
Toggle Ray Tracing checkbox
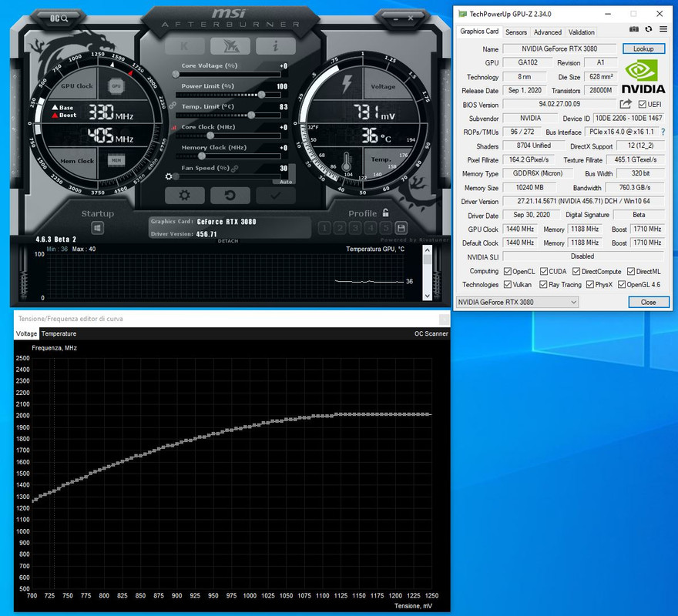click(543, 284)
